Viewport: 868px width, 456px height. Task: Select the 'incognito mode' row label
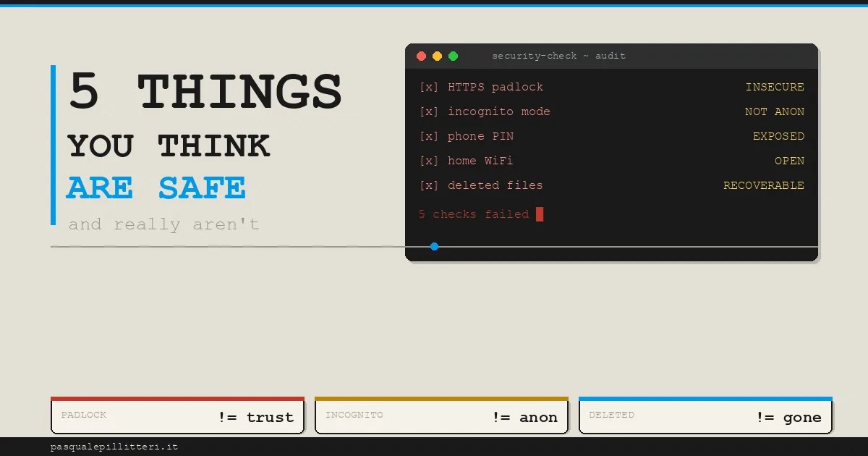tap(499, 111)
